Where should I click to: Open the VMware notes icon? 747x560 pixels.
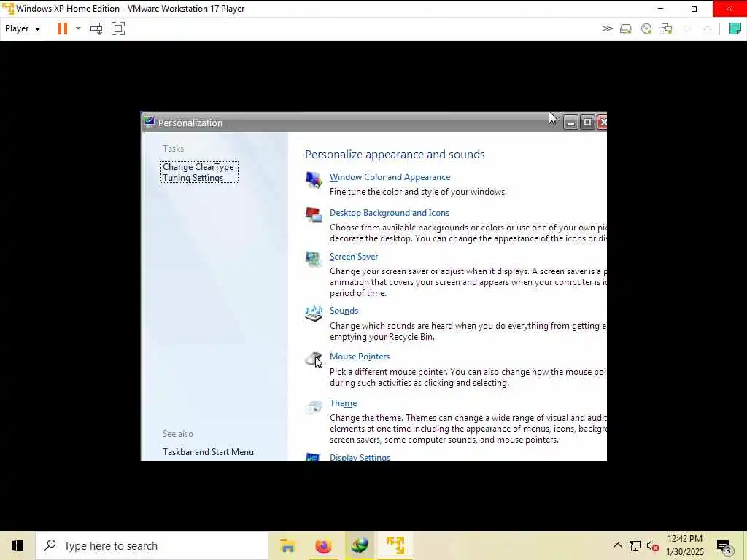point(735,28)
